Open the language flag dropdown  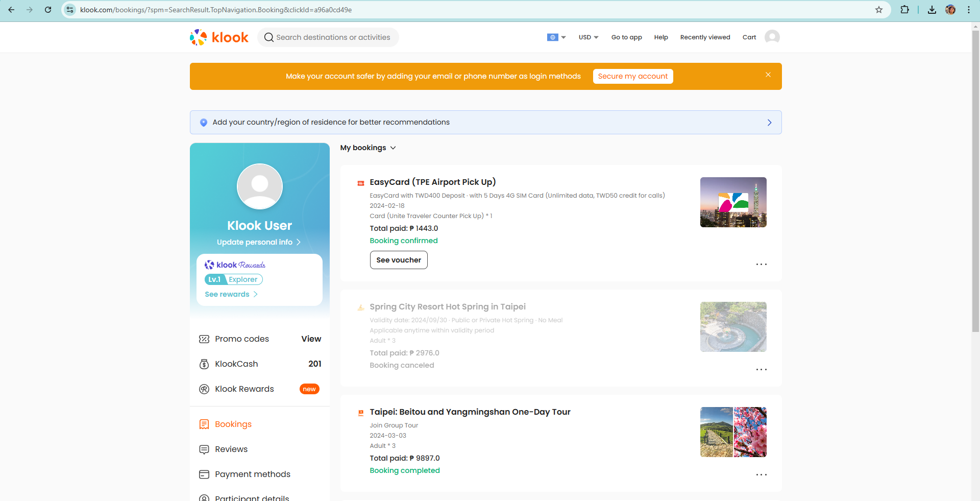[x=556, y=37]
